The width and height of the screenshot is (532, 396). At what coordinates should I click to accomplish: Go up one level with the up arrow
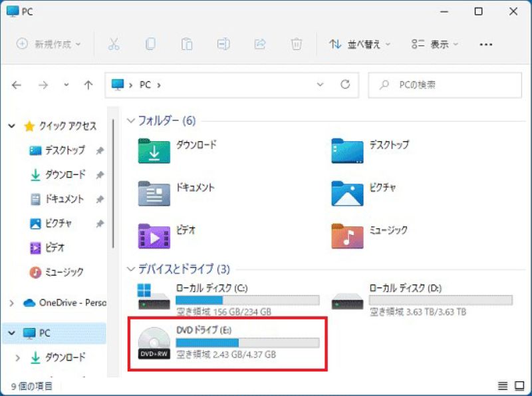coord(87,85)
